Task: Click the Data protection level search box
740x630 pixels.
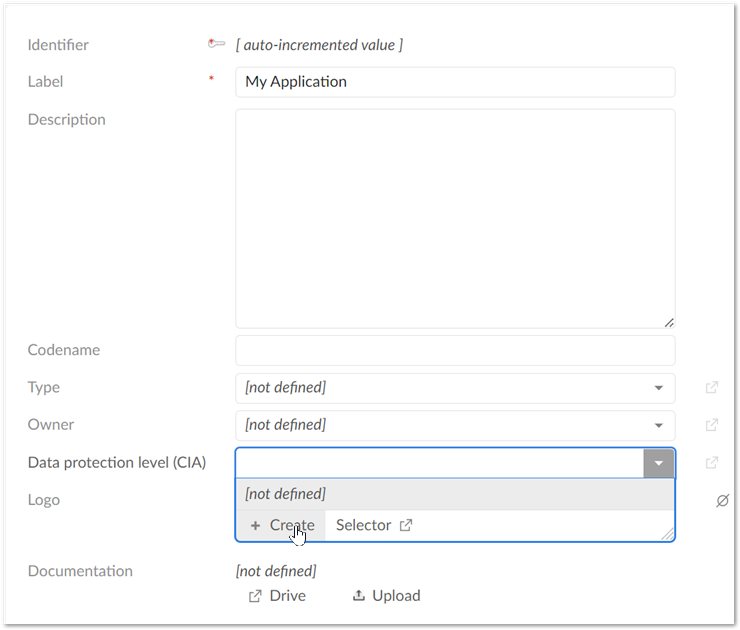Action: click(440, 463)
